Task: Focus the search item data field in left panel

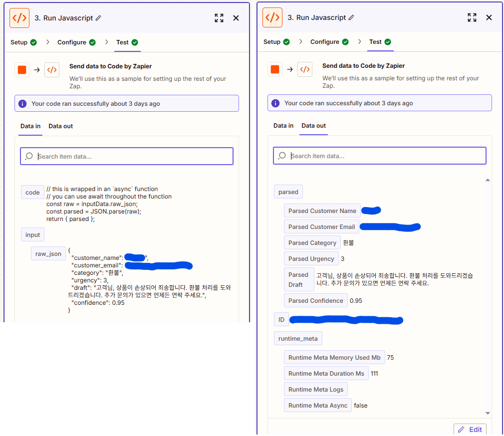Action: pyautogui.click(x=127, y=156)
